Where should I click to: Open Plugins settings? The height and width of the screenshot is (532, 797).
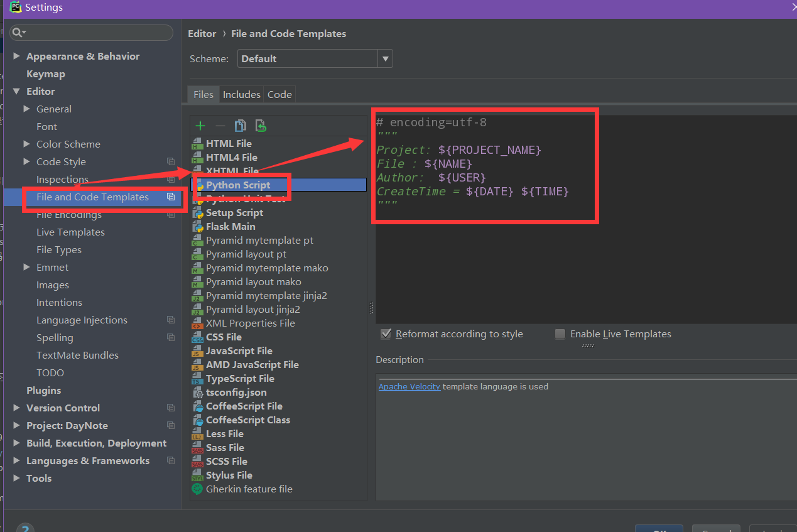click(x=43, y=390)
